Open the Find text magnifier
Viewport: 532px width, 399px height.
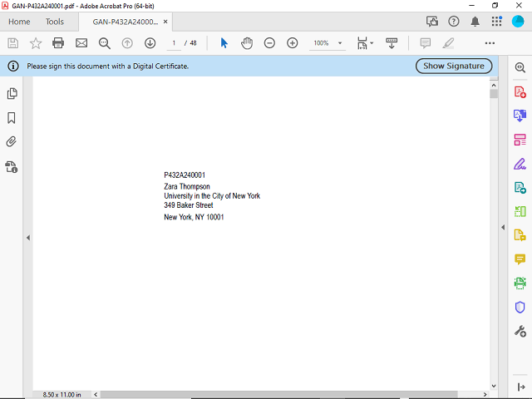point(105,43)
